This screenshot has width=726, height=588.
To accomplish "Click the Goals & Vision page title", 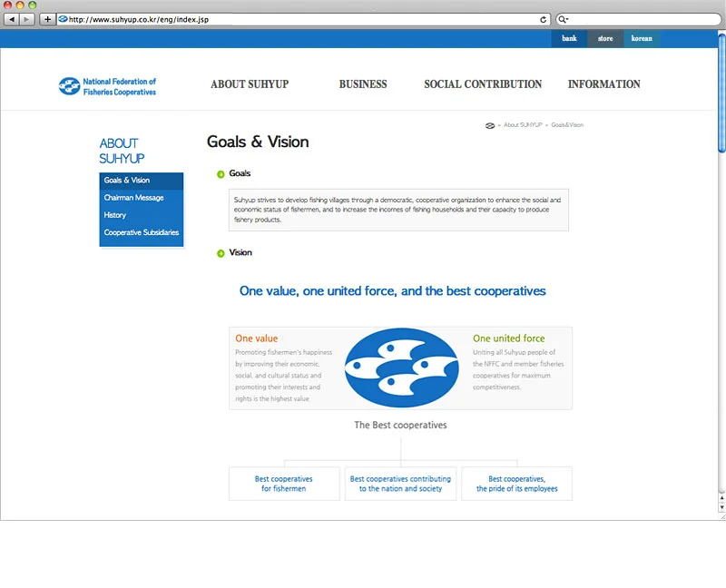I will pyautogui.click(x=258, y=142).
